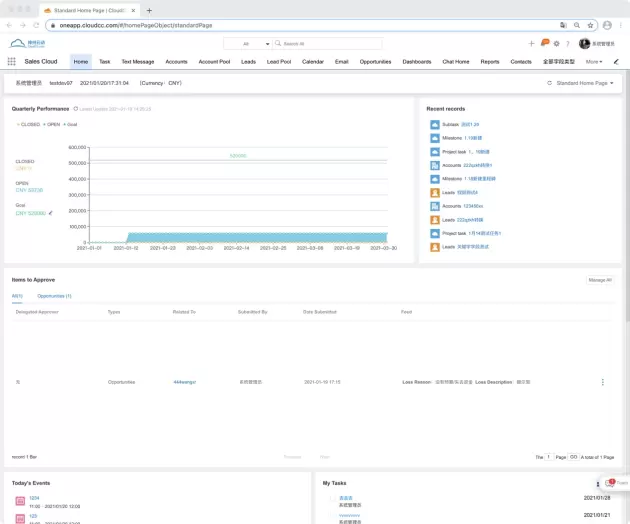Click the pencil edit icon beside More

coord(616,61)
